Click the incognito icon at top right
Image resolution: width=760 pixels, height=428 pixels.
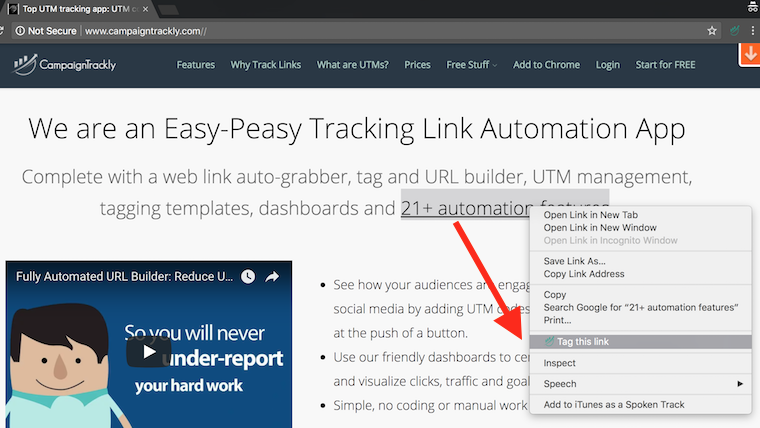pyautogui.click(x=753, y=6)
